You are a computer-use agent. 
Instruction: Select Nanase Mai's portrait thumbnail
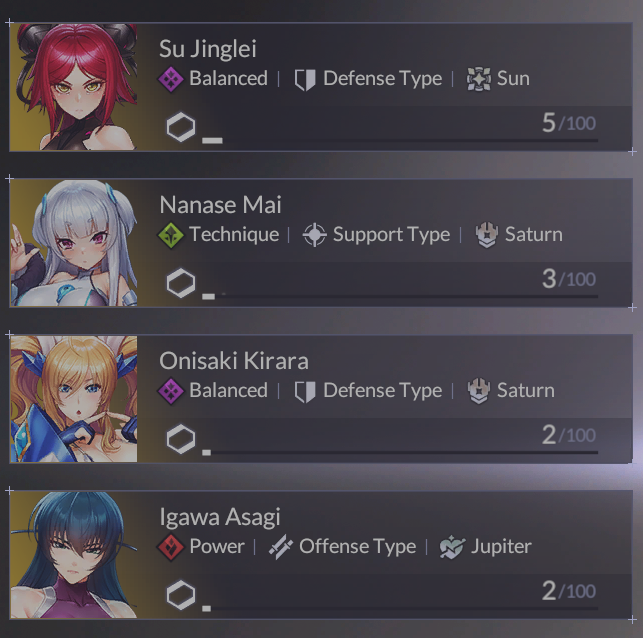coord(74,243)
